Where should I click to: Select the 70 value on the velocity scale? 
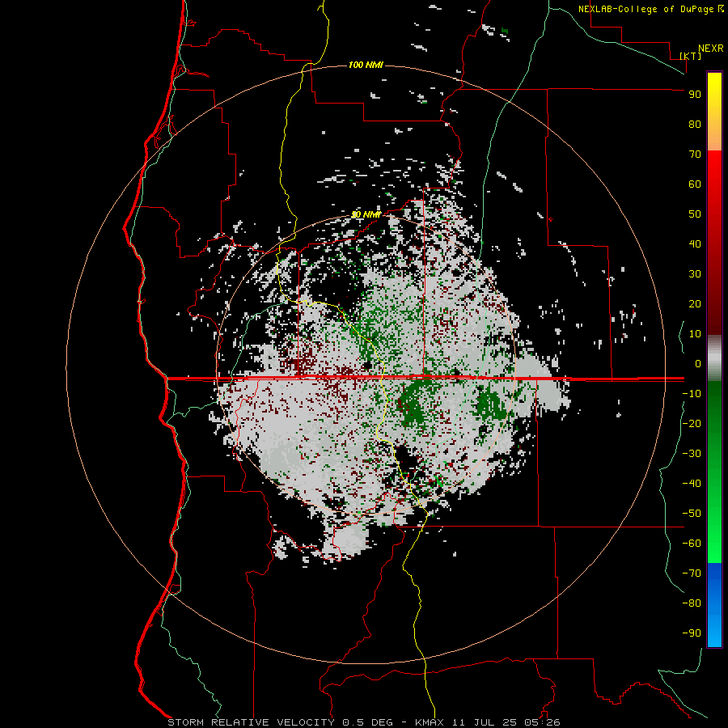(695, 154)
